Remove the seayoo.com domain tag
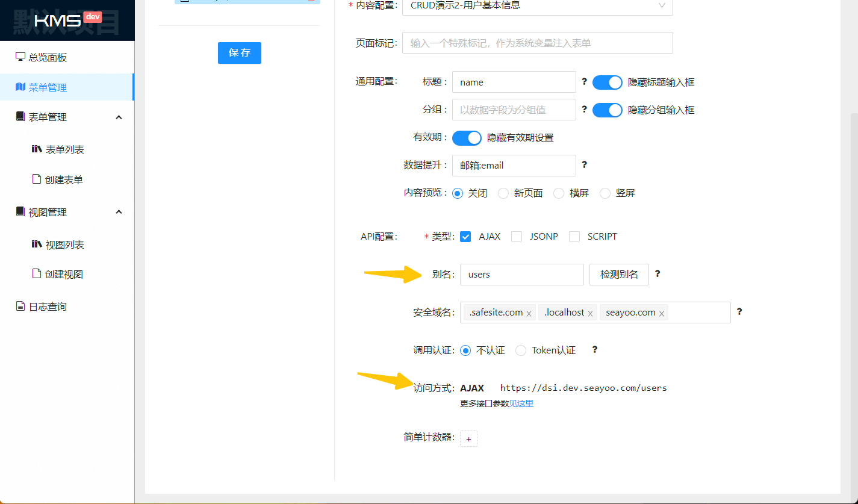858x504 pixels. point(662,314)
